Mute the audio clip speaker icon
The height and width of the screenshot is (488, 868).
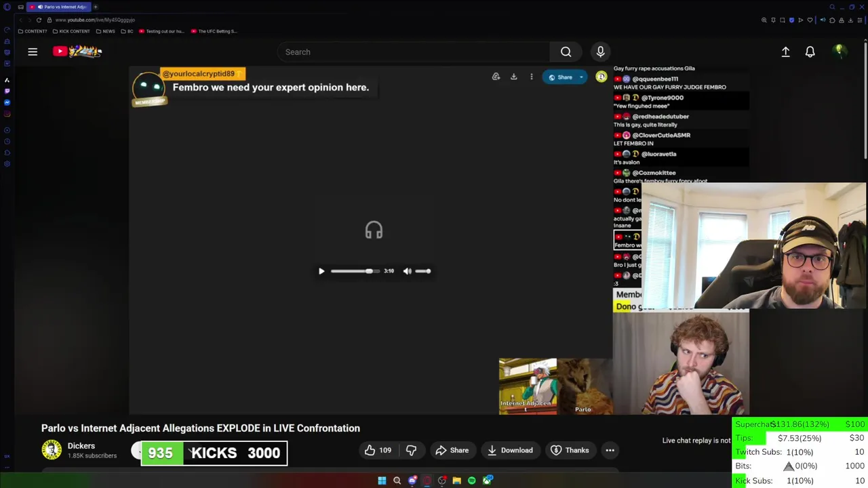[x=407, y=271]
